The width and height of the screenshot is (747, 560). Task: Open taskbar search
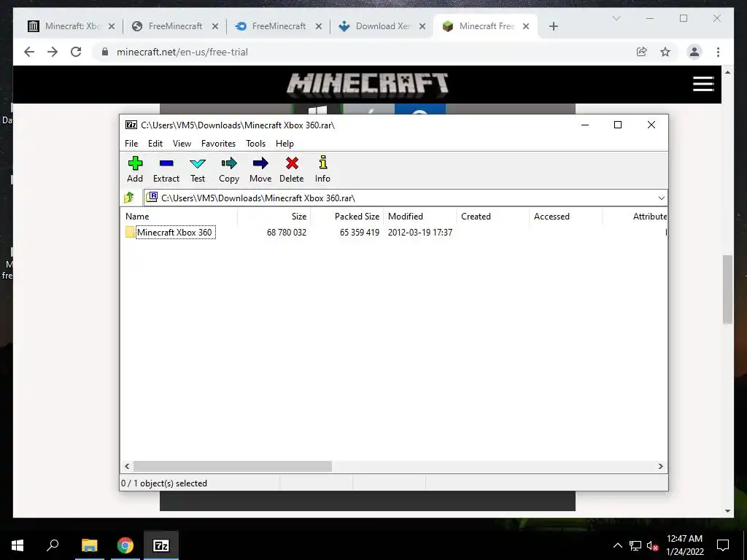(x=53, y=545)
